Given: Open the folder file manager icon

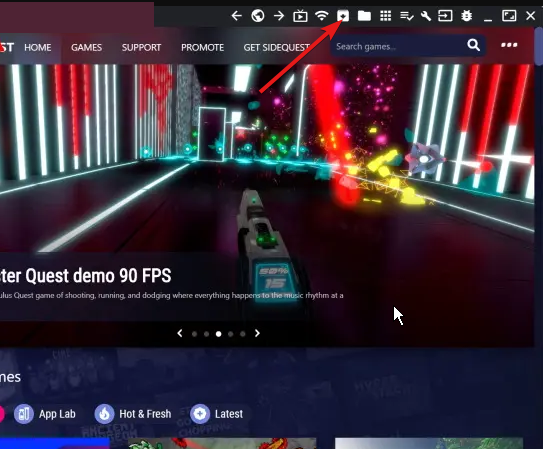Looking at the screenshot, I should pyautogui.click(x=364, y=16).
